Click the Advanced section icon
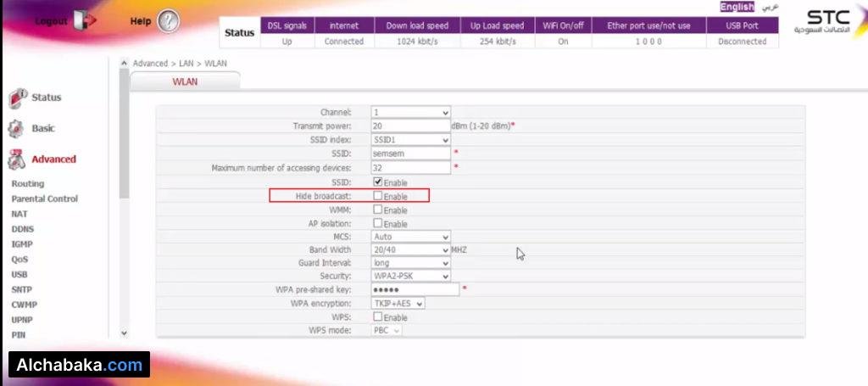The height and width of the screenshot is (386, 868). pyautogui.click(x=17, y=159)
